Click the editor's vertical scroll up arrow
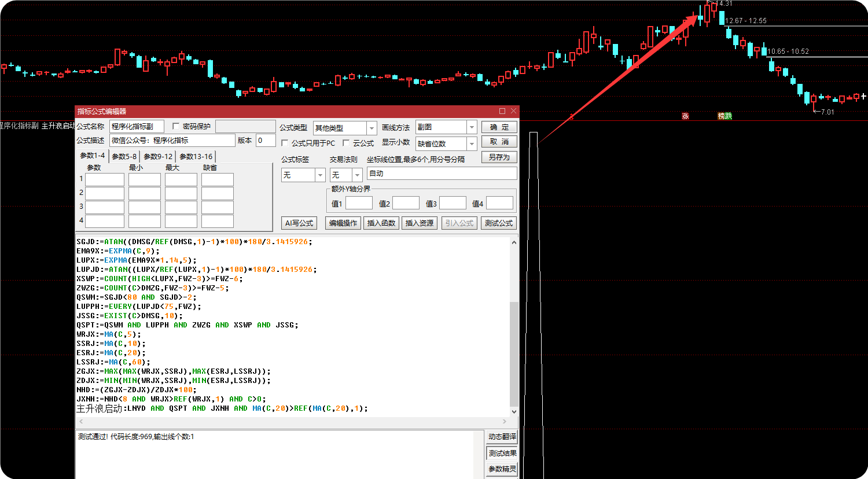The height and width of the screenshot is (479, 868). point(514,243)
